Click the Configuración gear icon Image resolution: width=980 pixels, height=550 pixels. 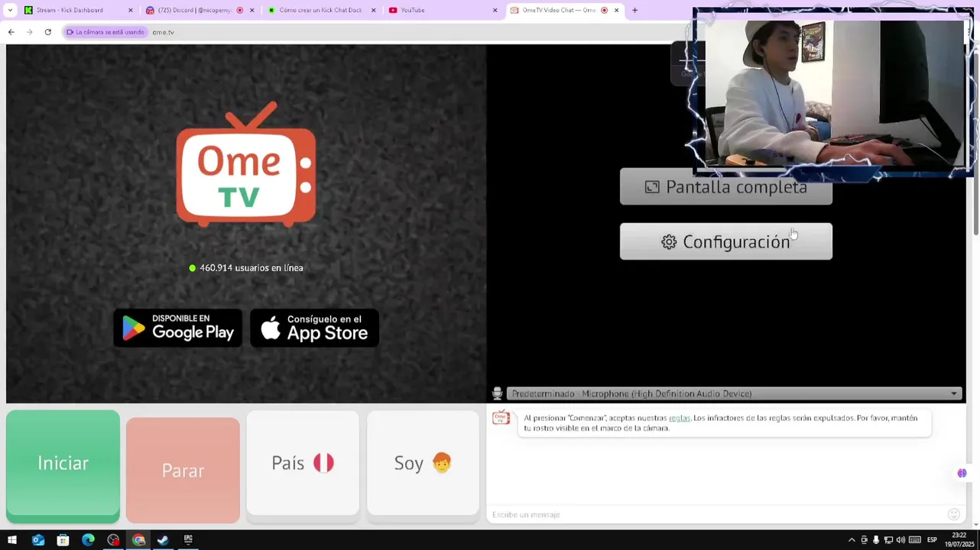pyautogui.click(x=669, y=242)
